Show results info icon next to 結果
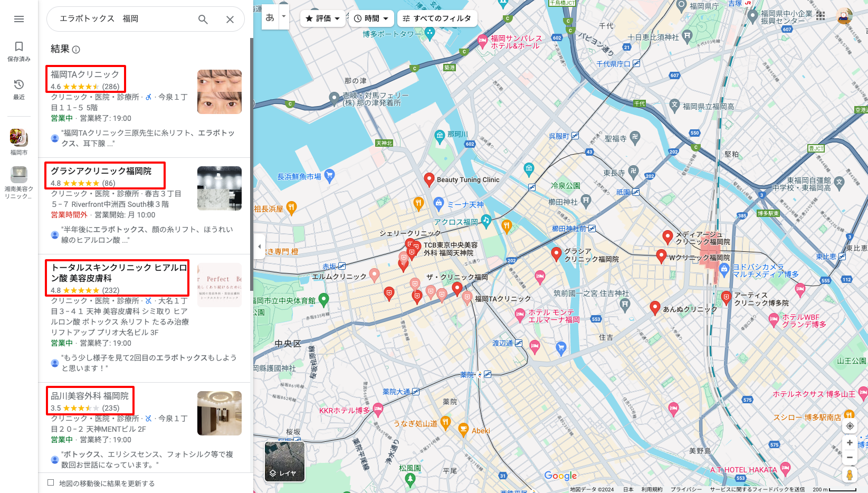 76,50
